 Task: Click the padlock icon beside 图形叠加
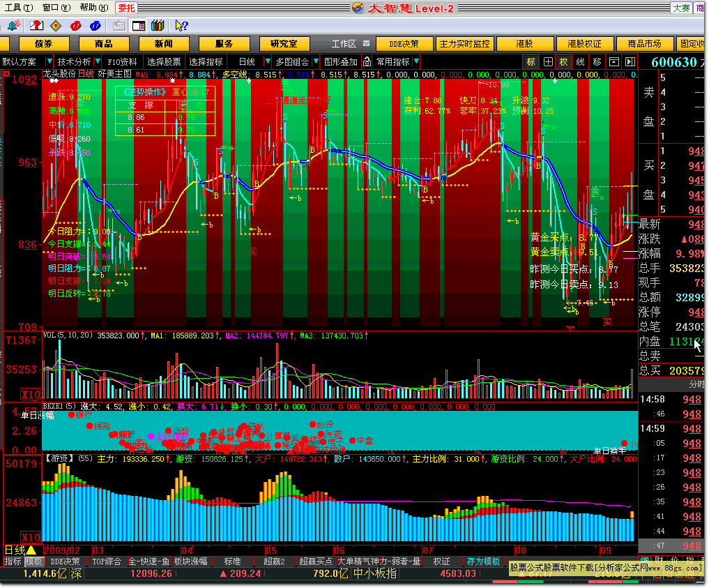(367, 61)
